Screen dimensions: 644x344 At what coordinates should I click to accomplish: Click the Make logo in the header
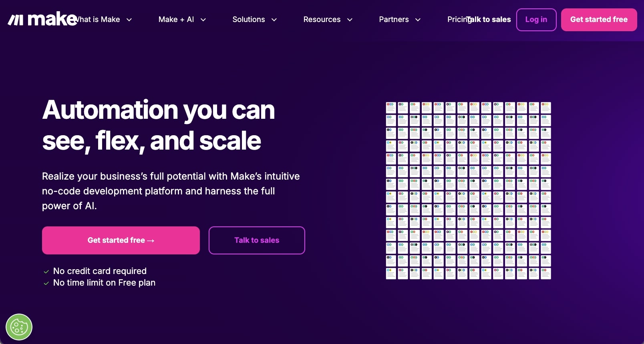[x=42, y=19]
